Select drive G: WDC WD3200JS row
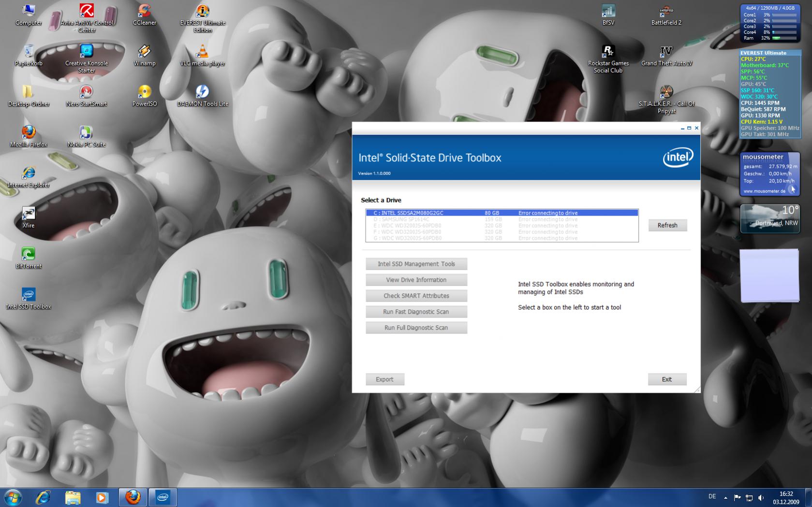This screenshot has height=507, width=812. pyautogui.click(x=502, y=238)
